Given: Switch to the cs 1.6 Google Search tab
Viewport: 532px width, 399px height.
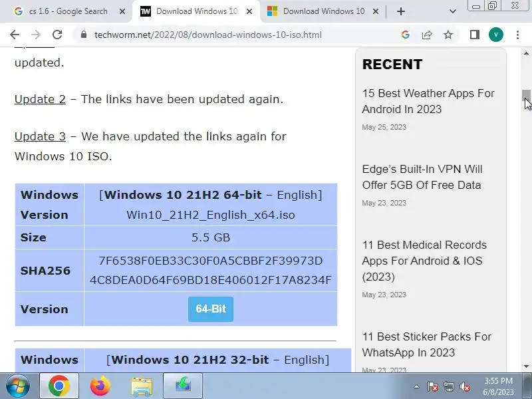Looking at the screenshot, I should [x=68, y=11].
